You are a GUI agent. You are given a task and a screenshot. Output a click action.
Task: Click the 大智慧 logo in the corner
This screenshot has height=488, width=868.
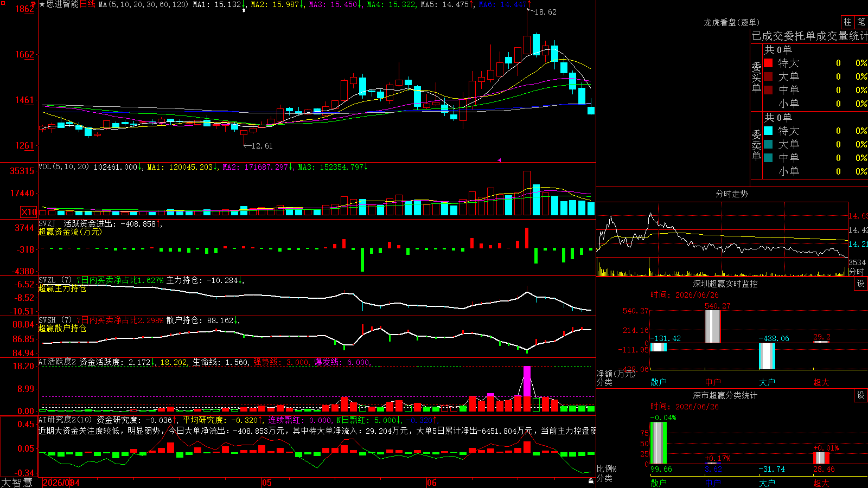[17, 483]
